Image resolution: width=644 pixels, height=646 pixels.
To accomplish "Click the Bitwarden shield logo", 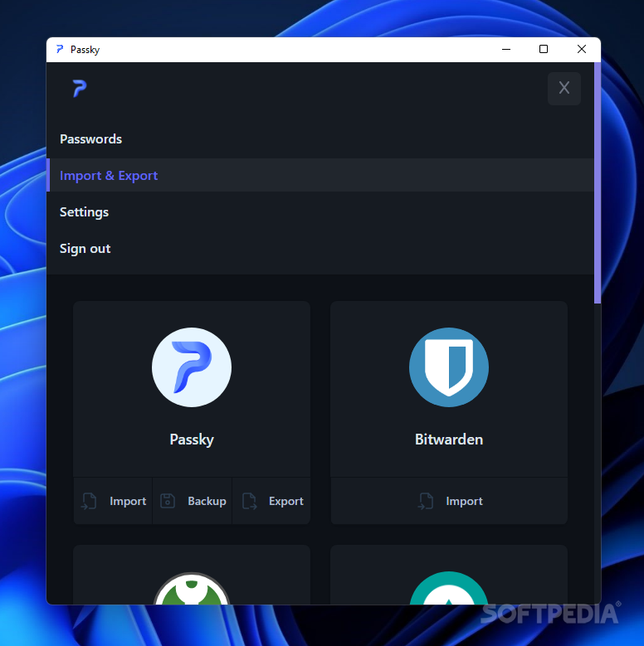I will 449,367.
